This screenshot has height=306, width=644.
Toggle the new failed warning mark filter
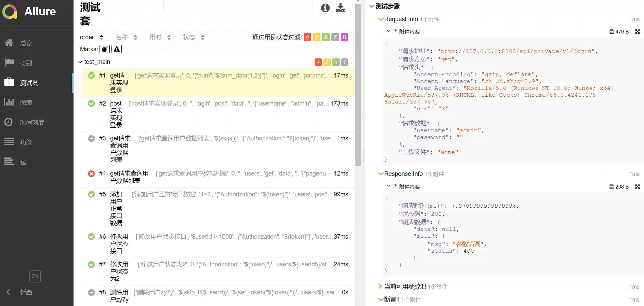click(117, 49)
